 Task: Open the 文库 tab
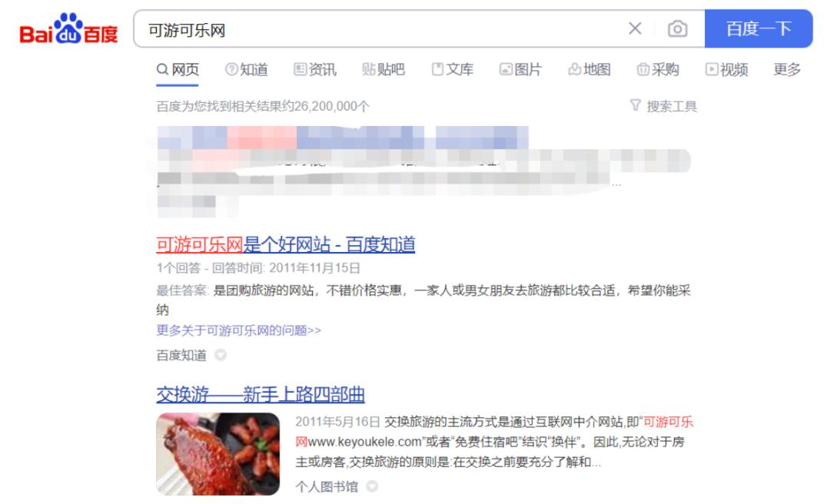click(x=453, y=69)
